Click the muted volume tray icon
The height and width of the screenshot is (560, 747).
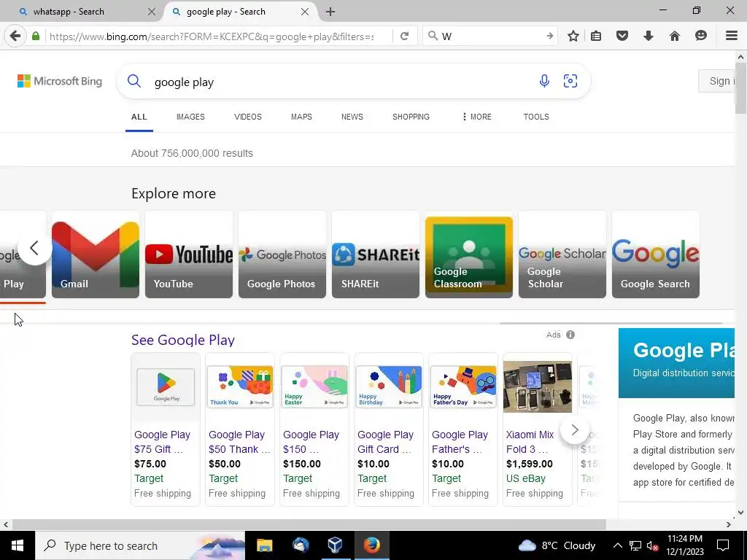click(653, 545)
